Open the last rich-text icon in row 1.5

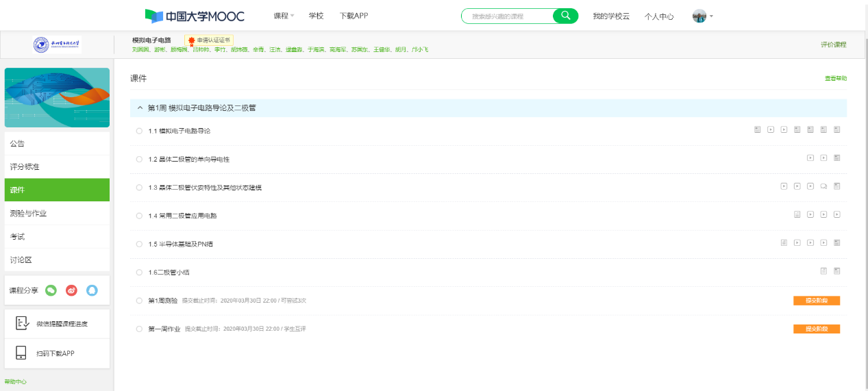tap(837, 243)
